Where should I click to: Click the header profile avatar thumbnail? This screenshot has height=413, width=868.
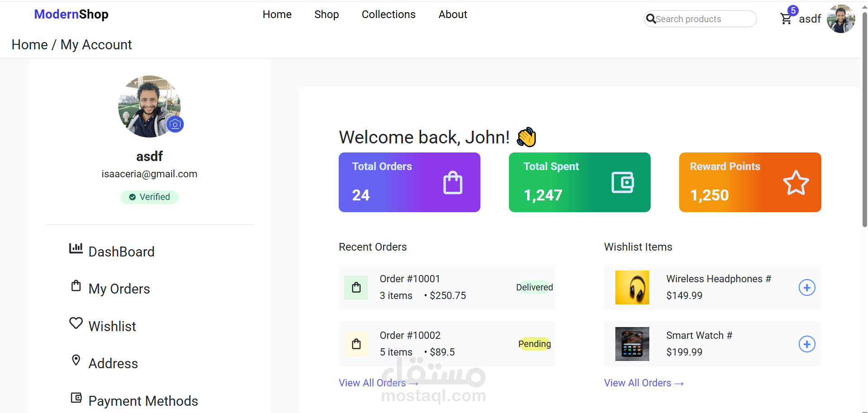tap(841, 19)
